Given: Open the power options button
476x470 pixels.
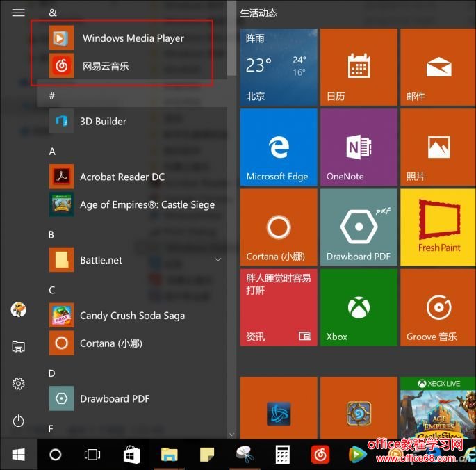Looking at the screenshot, I should (x=19, y=421).
